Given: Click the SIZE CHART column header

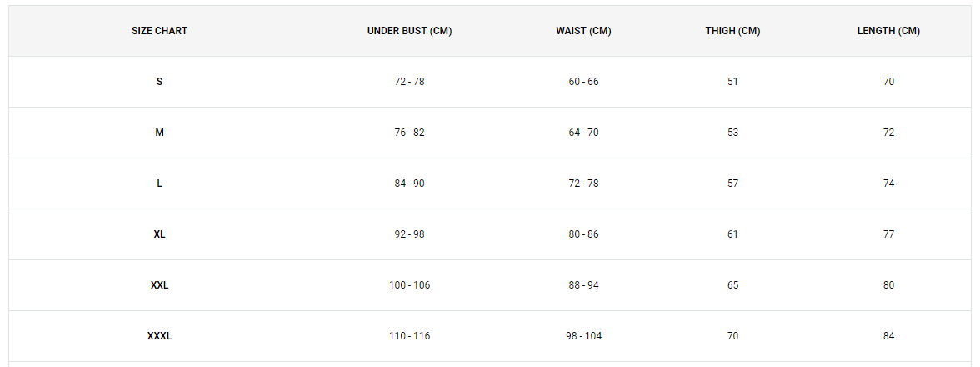Looking at the screenshot, I should (x=159, y=31).
